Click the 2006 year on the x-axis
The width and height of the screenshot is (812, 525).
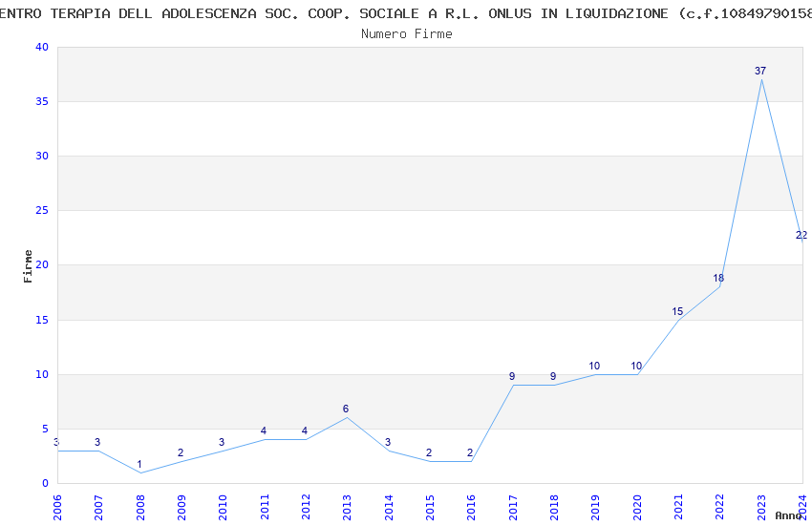tap(57, 506)
